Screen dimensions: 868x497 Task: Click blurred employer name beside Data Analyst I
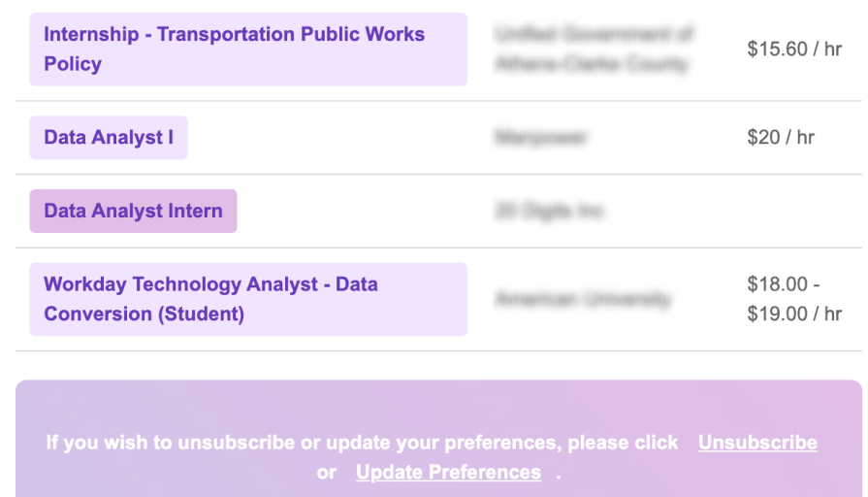click(541, 138)
